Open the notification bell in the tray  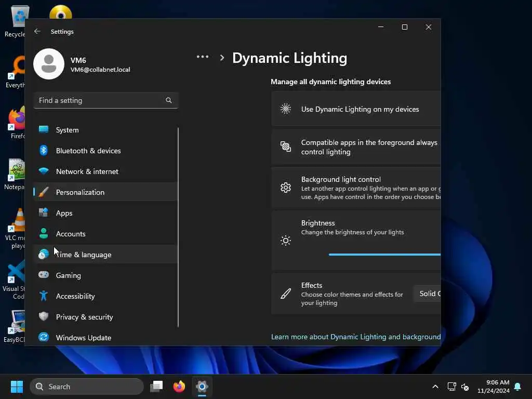[518, 387]
